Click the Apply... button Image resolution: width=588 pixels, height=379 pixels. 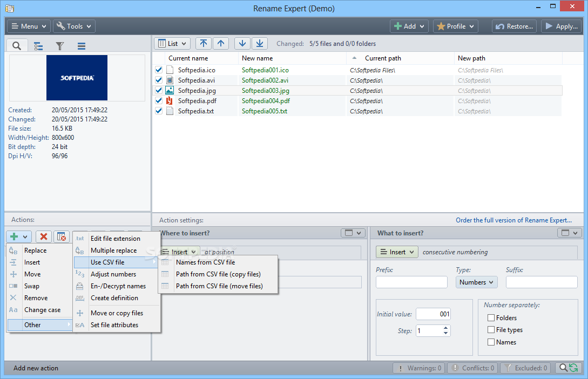pos(562,26)
